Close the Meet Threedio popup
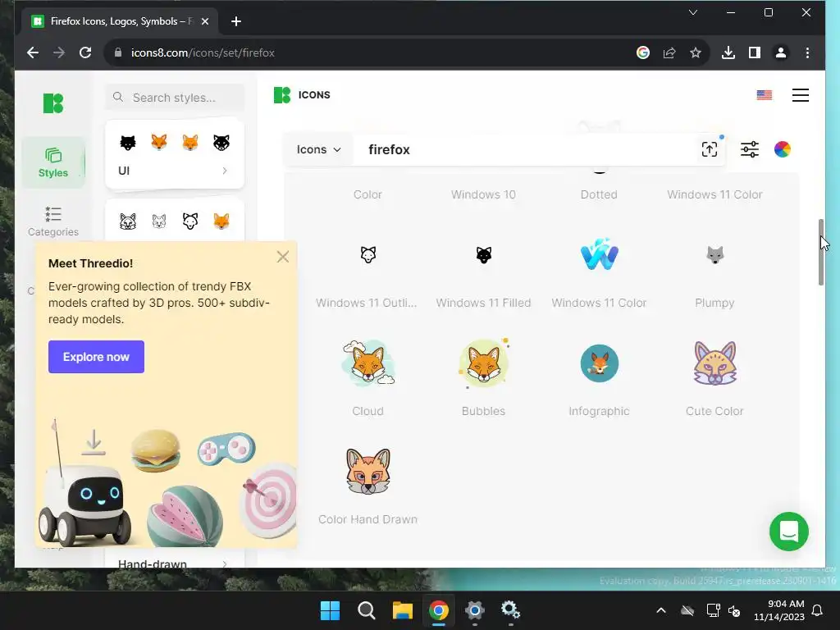This screenshot has width=840, height=630. 283,257
